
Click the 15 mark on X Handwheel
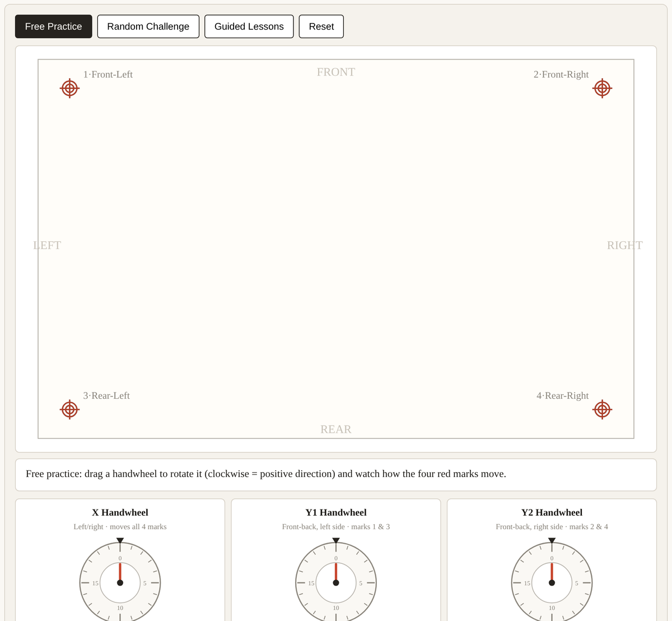click(95, 583)
